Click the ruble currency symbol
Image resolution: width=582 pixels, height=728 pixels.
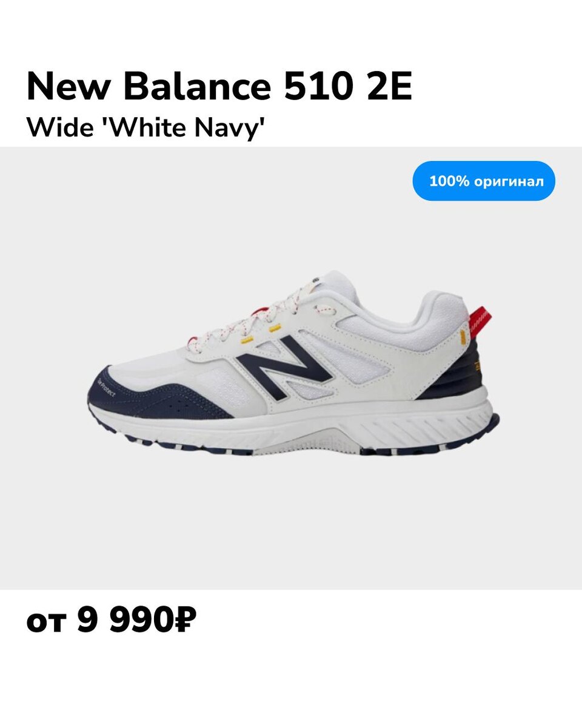[x=184, y=621]
